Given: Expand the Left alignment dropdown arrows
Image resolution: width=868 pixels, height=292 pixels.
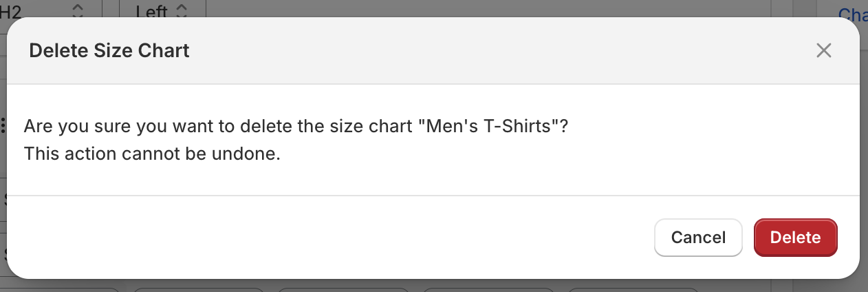Looking at the screenshot, I should (x=182, y=10).
